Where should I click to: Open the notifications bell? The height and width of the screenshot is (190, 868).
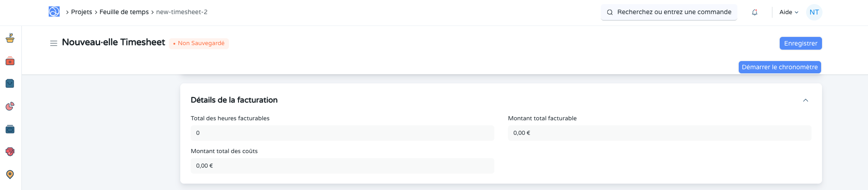coord(755,12)
